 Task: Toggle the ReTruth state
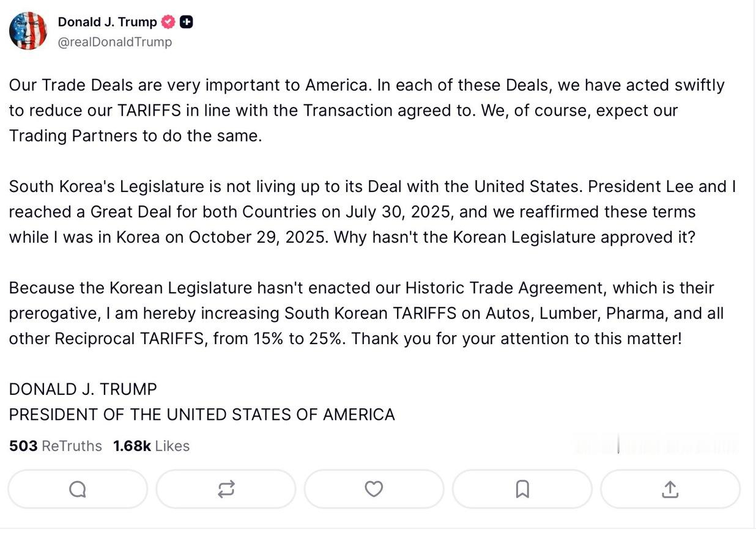(226, 489)
